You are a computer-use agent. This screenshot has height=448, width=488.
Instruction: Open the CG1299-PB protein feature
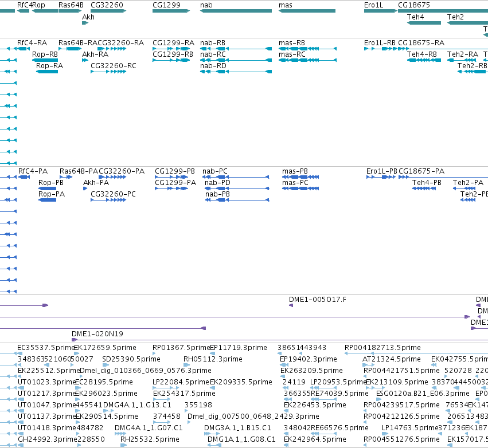pos(171,177)
